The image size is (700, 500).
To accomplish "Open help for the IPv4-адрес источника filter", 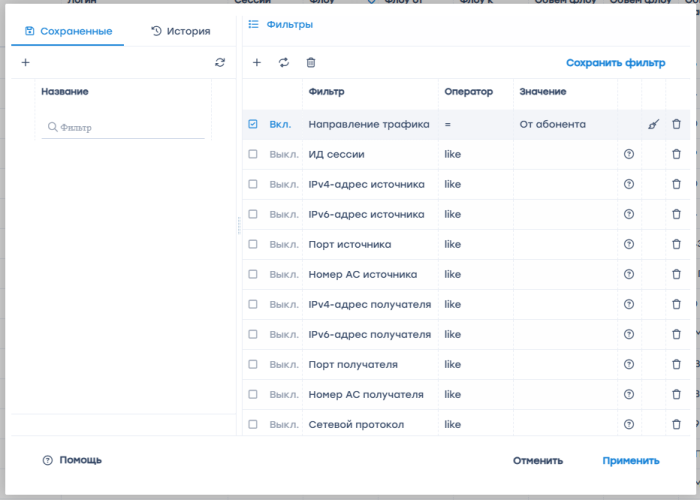I will (629, 185).
